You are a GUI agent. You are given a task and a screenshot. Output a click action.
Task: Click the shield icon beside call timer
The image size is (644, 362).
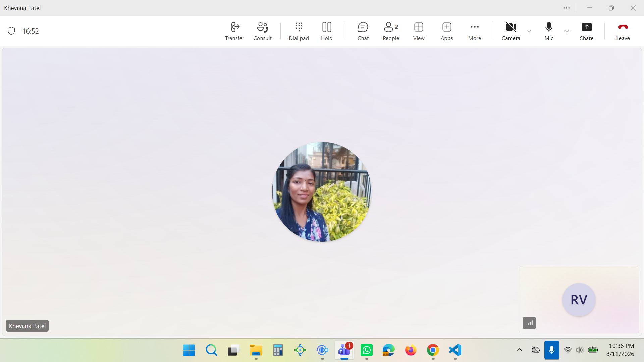(11, 31)
